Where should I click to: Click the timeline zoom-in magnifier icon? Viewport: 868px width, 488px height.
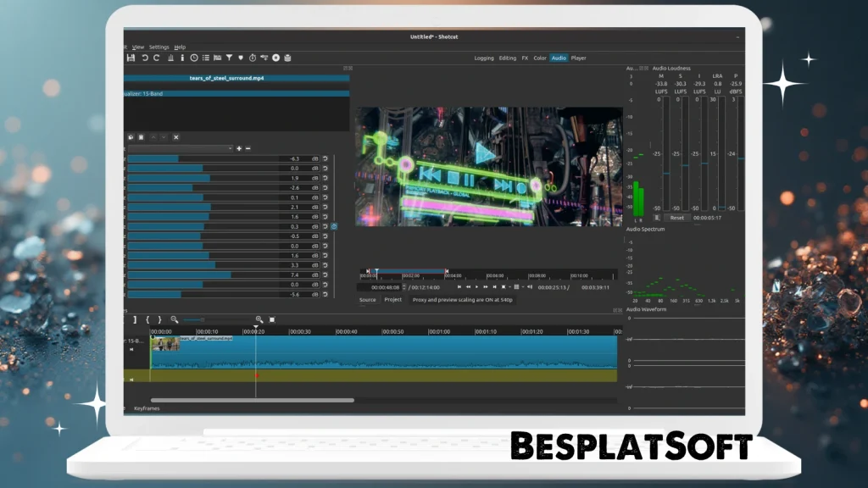pos(259,319)
